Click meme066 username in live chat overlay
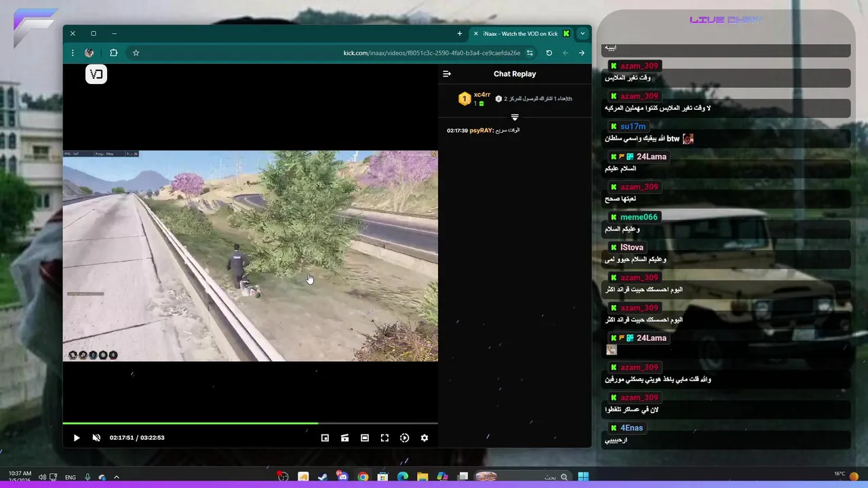868x488 pixels. tap(639, 218)
